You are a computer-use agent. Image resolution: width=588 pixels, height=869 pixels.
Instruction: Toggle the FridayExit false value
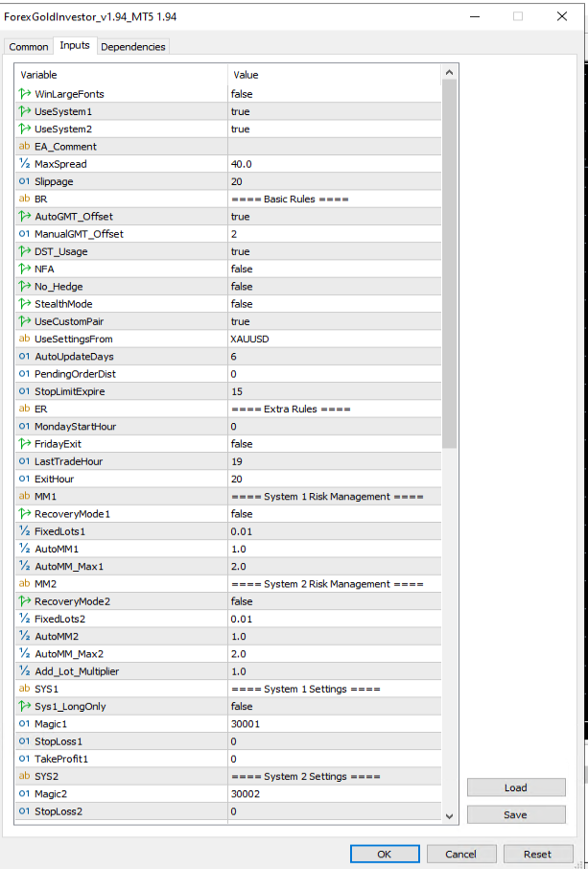tap(242, 444)
